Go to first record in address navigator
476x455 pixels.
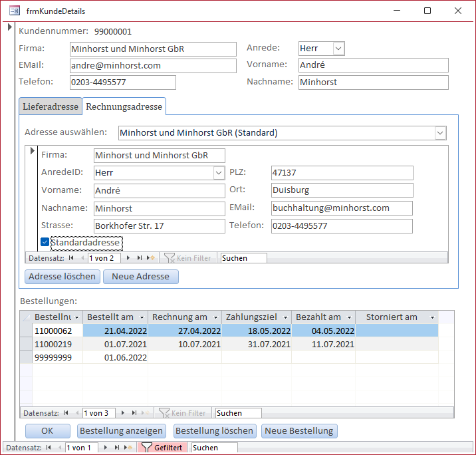pos(70,257)
